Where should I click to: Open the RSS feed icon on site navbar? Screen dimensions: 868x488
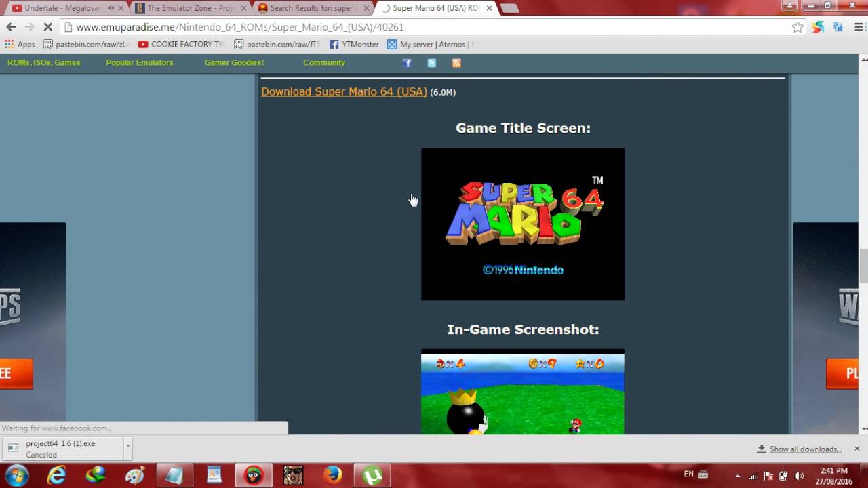click(x=456, y=63)
